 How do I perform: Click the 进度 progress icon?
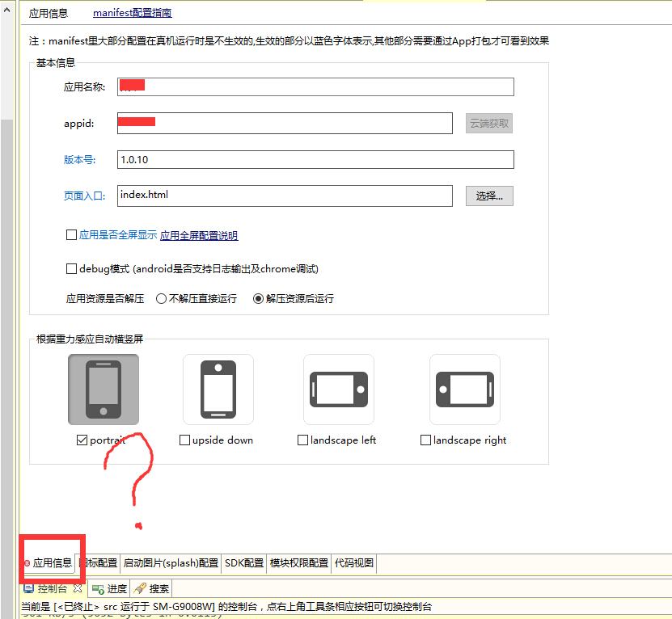pyautogui.click(x=98, y=589)
